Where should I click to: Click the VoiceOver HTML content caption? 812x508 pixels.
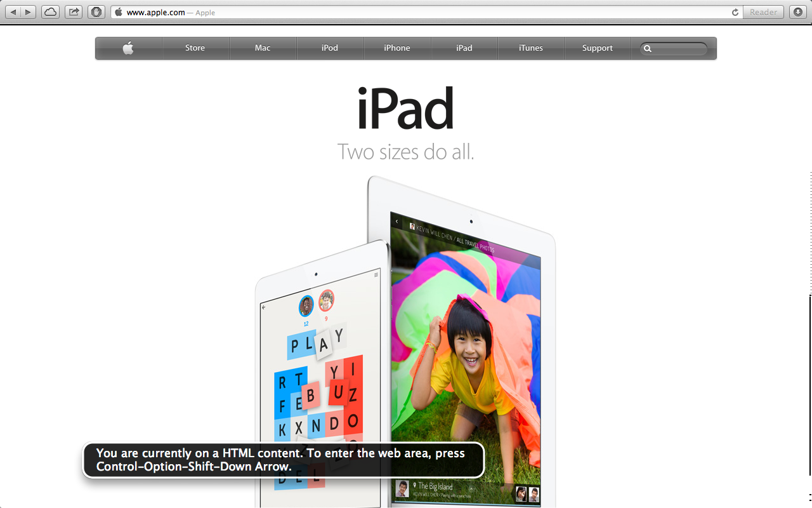pyautogui.click(x=284, y=460)
